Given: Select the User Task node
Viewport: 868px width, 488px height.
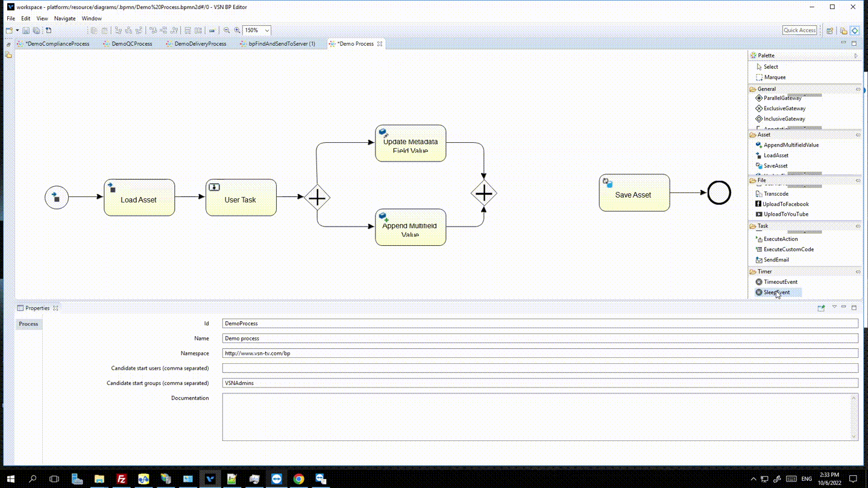Looking at the screenshot, I should tap(241, 198).
